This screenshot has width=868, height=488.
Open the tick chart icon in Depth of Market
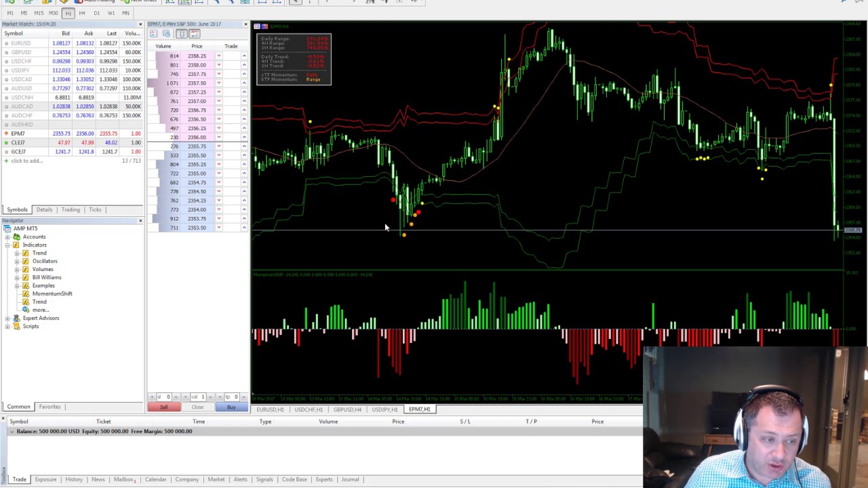[153, 33]
